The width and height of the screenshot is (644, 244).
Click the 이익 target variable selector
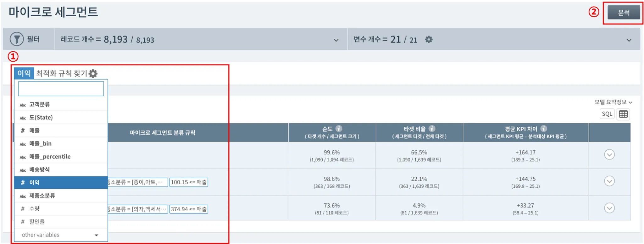tap(24, 73)
